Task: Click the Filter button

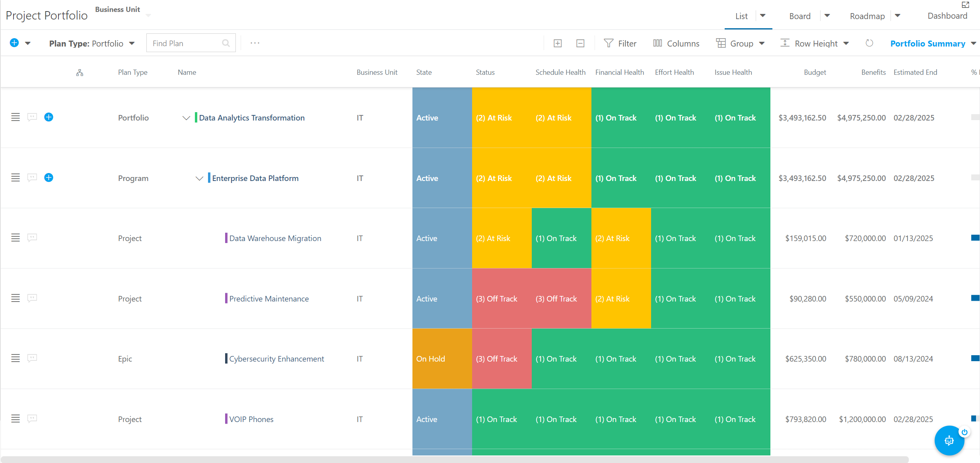Action: click(x=620, y=43)
